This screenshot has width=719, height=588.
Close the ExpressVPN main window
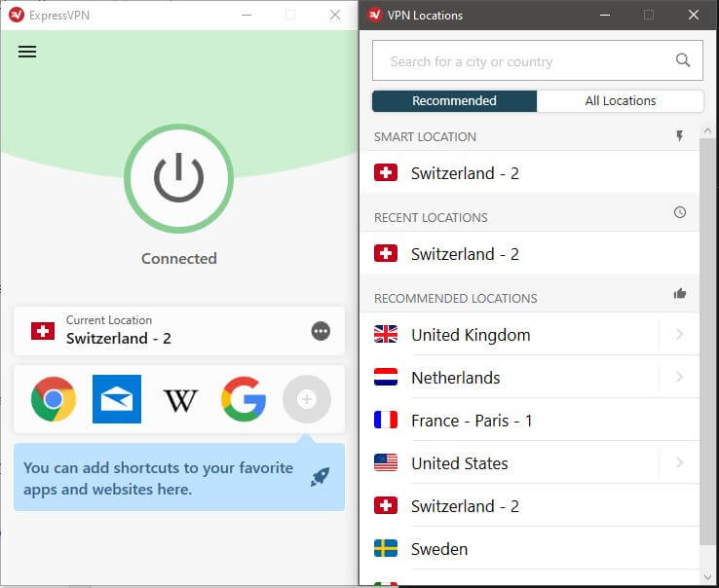pos(335,15)
